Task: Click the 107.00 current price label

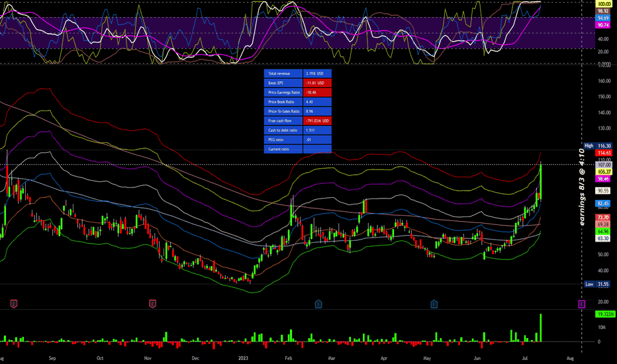Action: [x=604, y=165]
